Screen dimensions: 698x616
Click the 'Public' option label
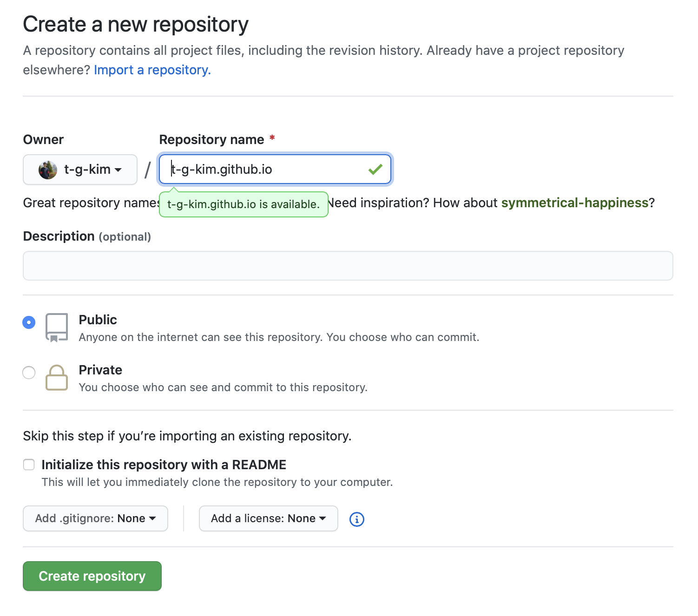[98, 320]
